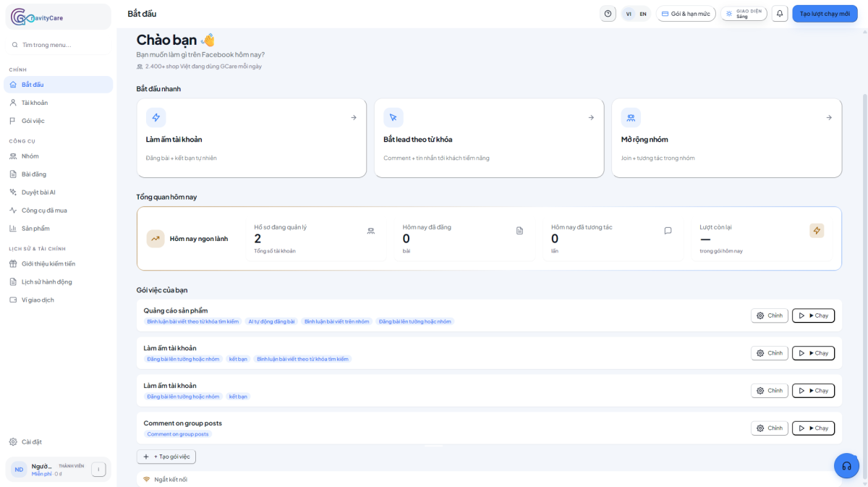Open the notifications bell
This screenshot has height=487, width=868.
(x=780, y=14)
